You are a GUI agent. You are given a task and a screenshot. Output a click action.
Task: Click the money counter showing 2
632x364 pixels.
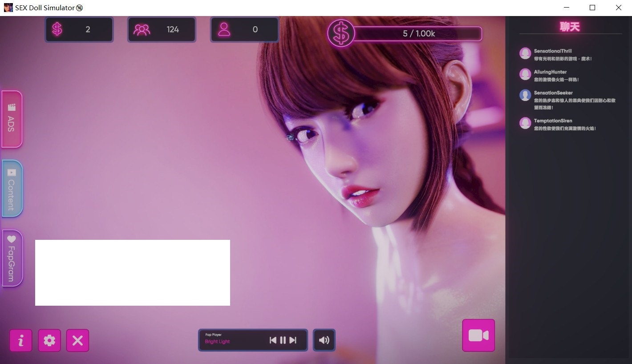(79, 29)
